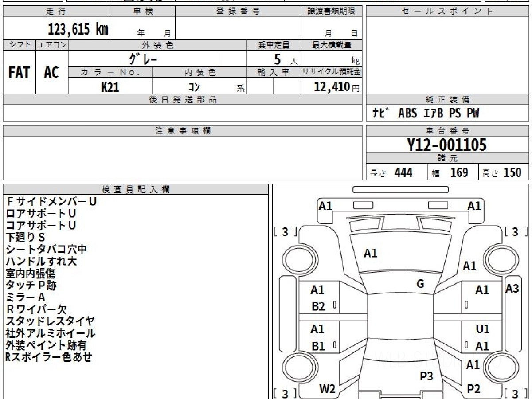Select the W2 damage mark
Screen dimensions: 532x399
(327, 389)
